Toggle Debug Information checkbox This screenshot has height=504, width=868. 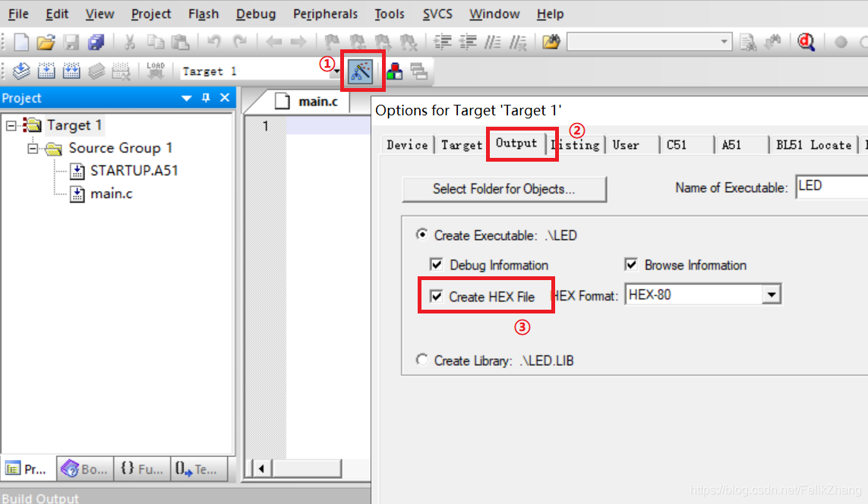(436, 264)
